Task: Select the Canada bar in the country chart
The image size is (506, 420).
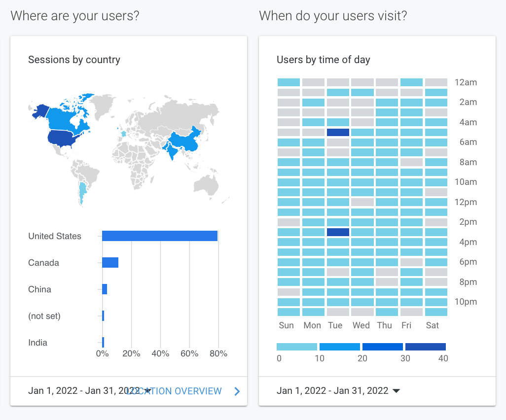Action: click(x=110, y=262)
